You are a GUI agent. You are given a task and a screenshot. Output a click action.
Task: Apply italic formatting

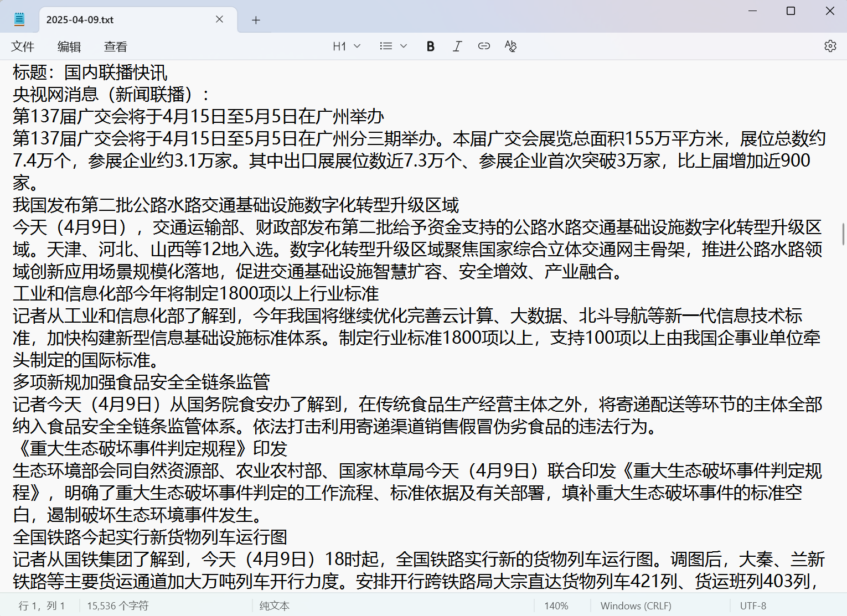coord(457,46)
